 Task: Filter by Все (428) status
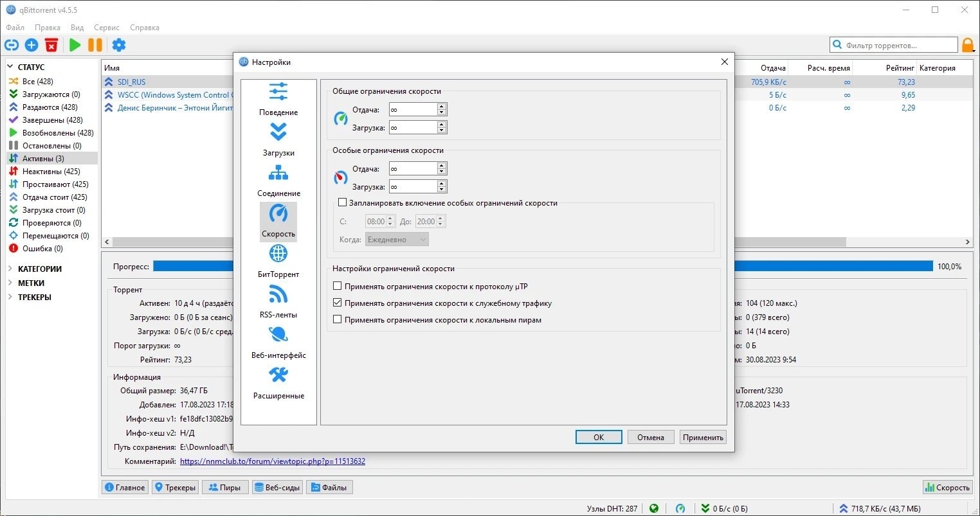(x=51, y=82)
